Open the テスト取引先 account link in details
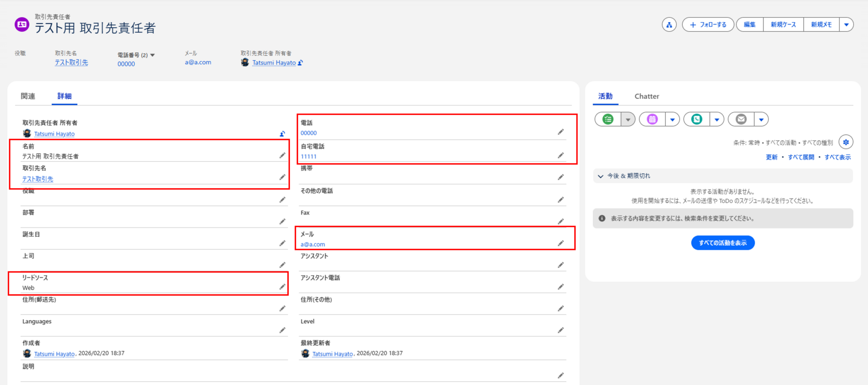 (38, 179)
